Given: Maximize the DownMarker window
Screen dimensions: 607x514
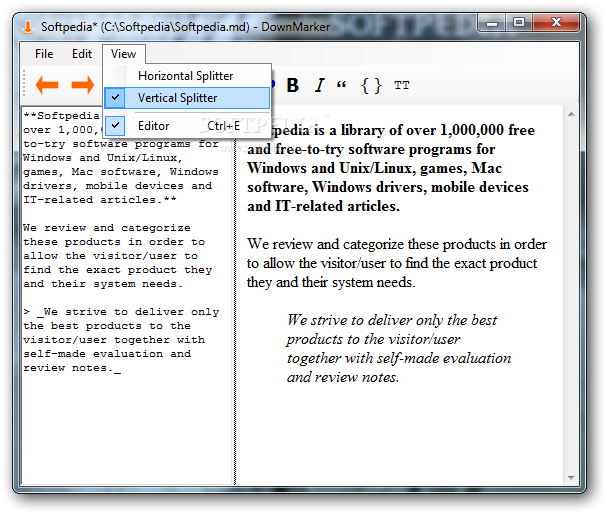Looking at the screenshot, I should pyautogui.click(x=519, y=23).
